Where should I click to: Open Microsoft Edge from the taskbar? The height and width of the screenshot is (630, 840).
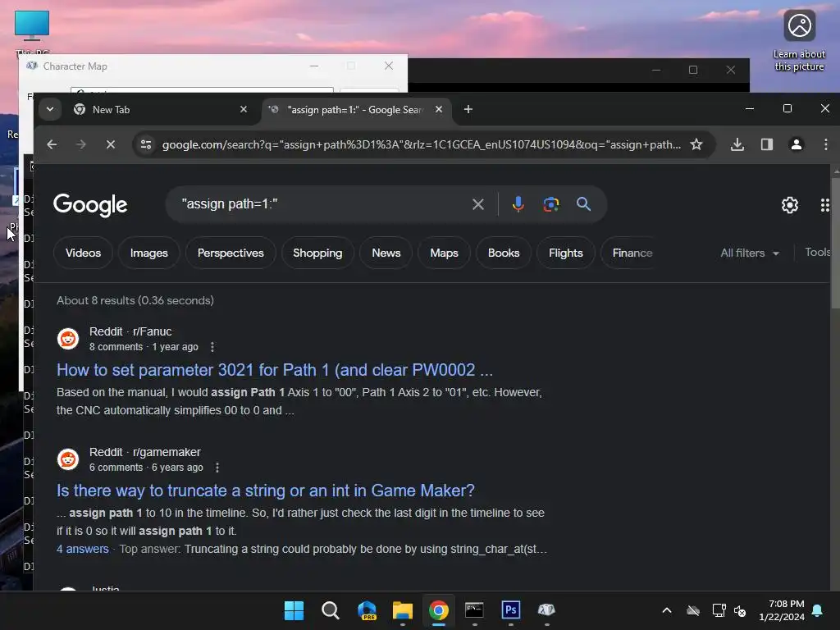(x=367, y=610)
